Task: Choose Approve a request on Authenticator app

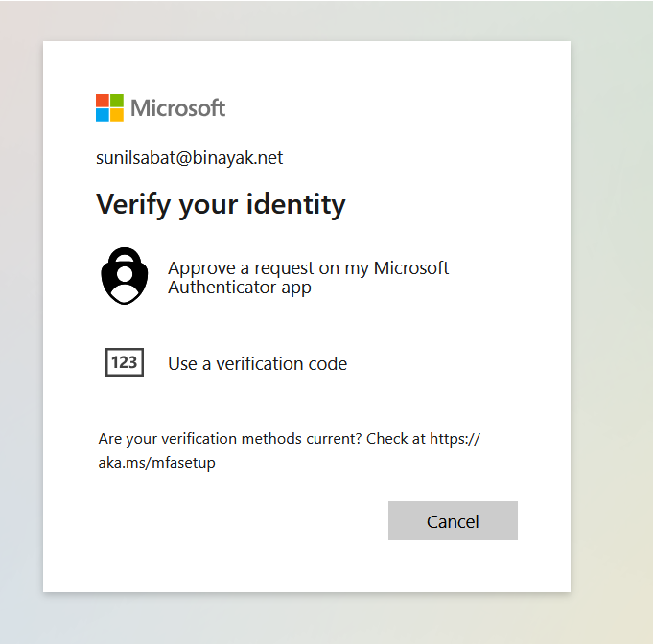Action: 308,277
